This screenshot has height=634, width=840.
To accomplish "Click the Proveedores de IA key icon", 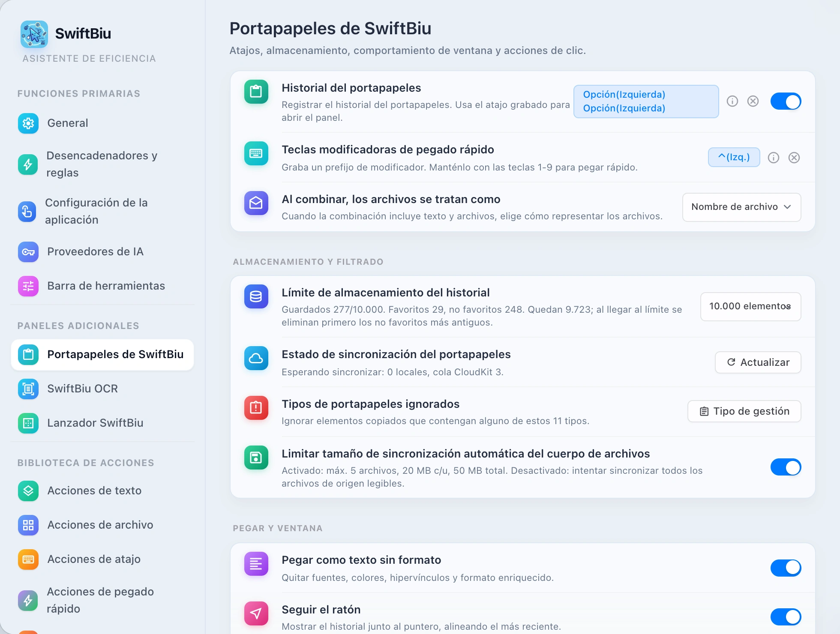I will 28,252.
